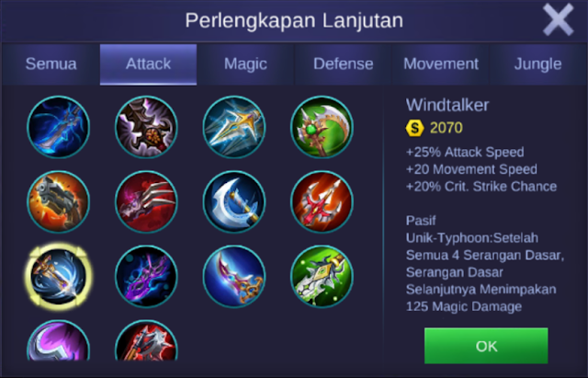Choose the red spiked axe item icon
This screenshot has width=588, height=378.
pyautogui.click(x=146, y=340)
